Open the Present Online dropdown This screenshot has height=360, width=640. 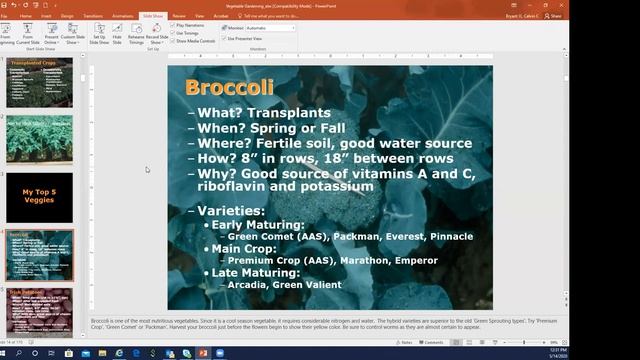[x=51, y=34]
